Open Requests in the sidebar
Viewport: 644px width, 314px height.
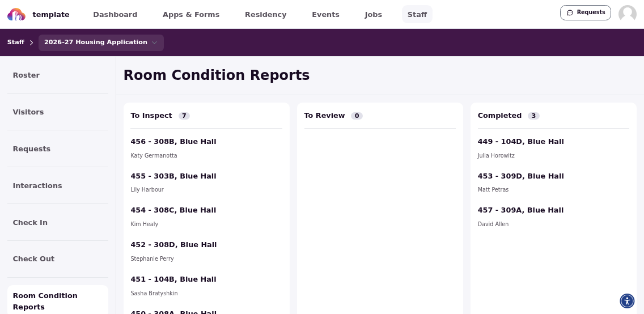(x=58, y=148)
